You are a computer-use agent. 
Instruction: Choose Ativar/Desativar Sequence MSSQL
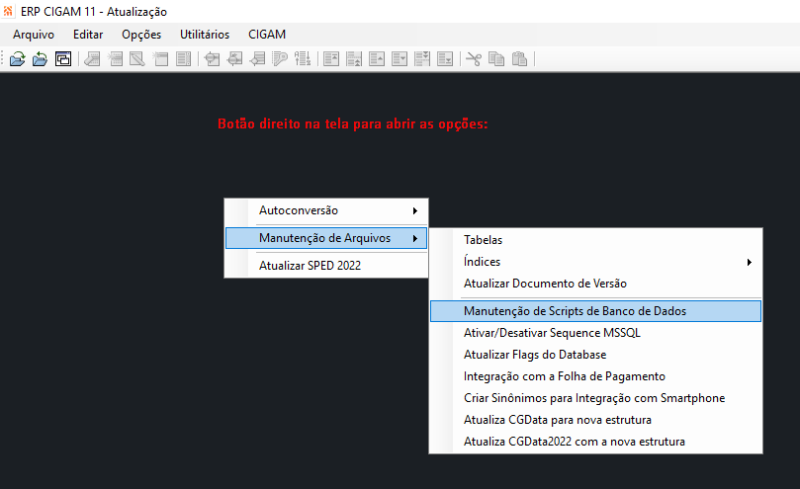[x=595, y=333]
